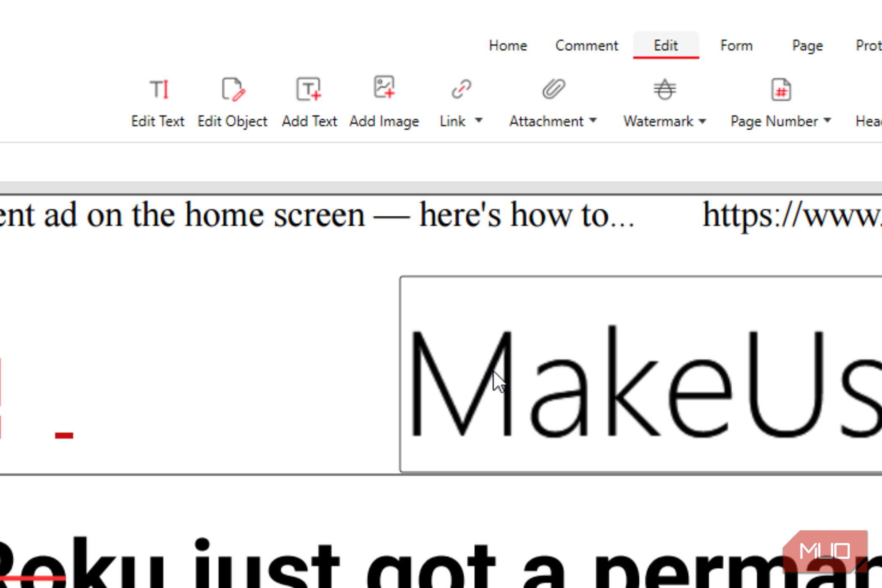This screenshot has width=882, height=588.
Task: Click the Page Number label text
Action: coord(774,122)
